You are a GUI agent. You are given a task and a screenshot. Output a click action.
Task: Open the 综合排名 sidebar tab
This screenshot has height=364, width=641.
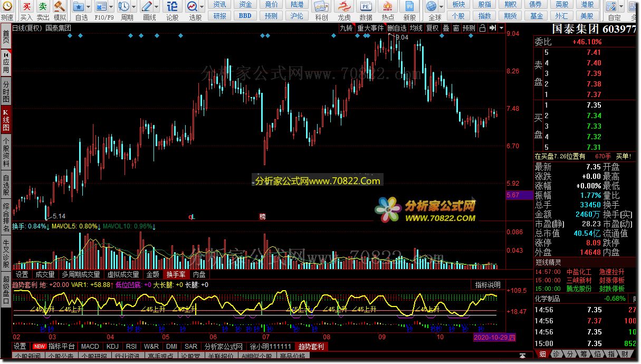click(x=6, y=218)
